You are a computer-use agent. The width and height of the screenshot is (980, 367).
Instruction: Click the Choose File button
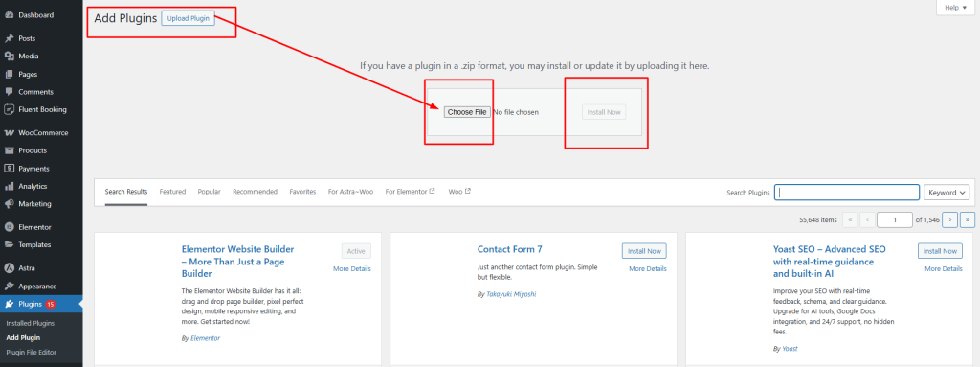click(x=467, y=112)
